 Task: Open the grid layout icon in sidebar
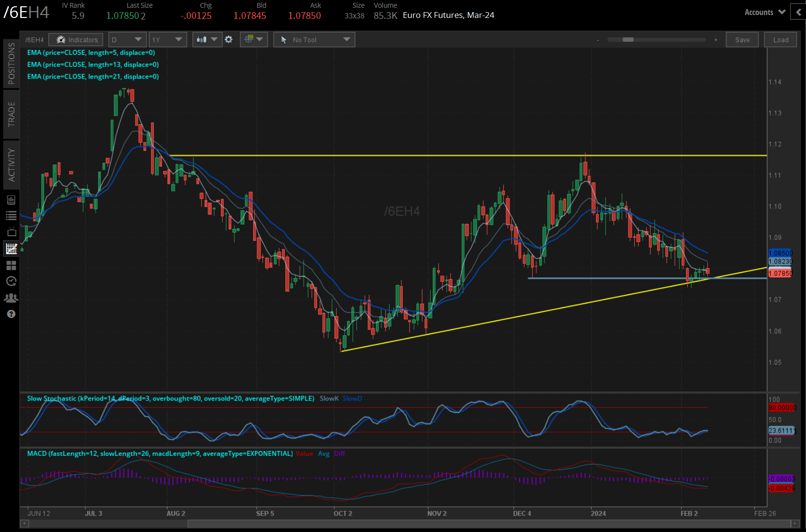(11, 265)
